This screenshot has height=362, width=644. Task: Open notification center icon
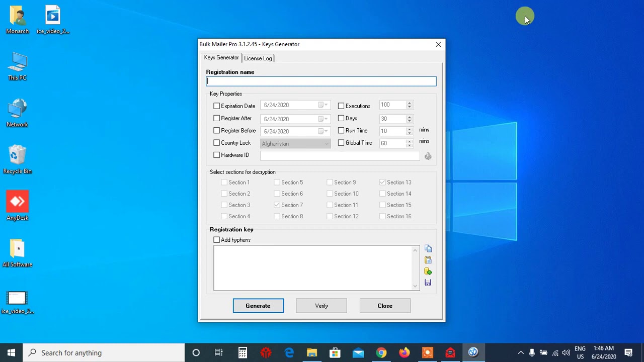pos(628,352)
